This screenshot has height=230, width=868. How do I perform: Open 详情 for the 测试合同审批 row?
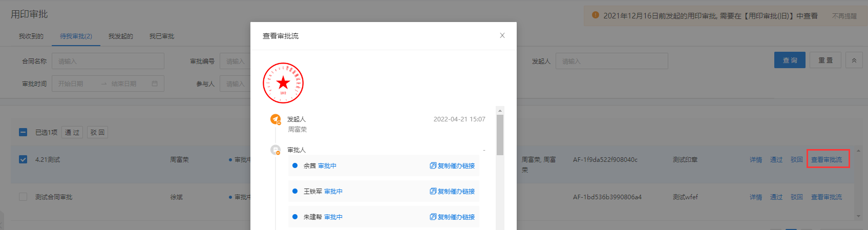756,197
